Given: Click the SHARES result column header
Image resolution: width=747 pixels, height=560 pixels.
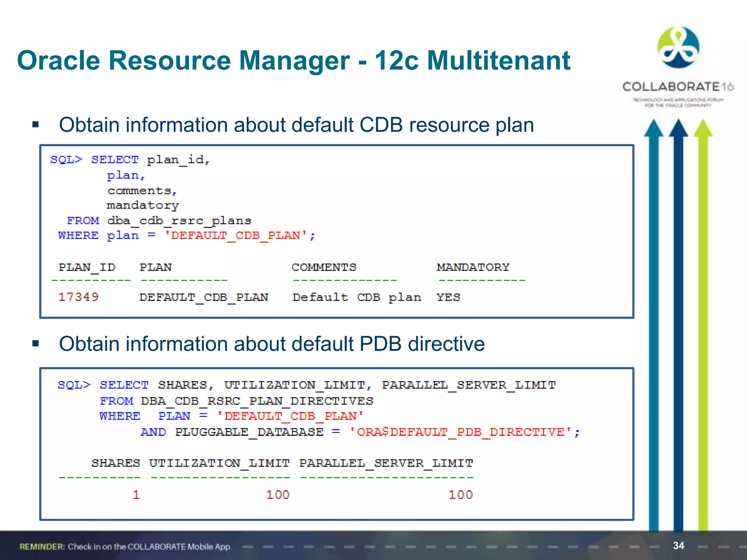Looking at the screenshot, I should [116, 463].
